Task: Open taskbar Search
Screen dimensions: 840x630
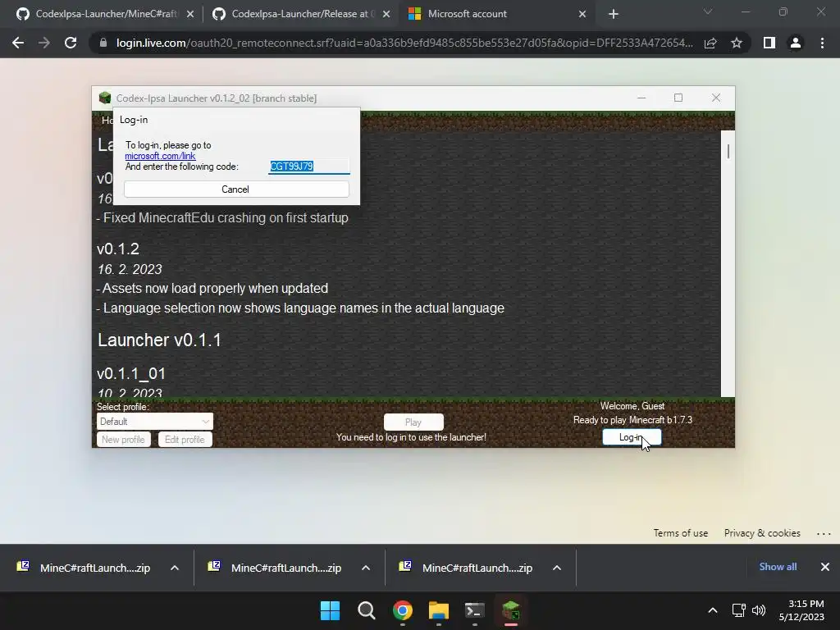Action: 367,610
